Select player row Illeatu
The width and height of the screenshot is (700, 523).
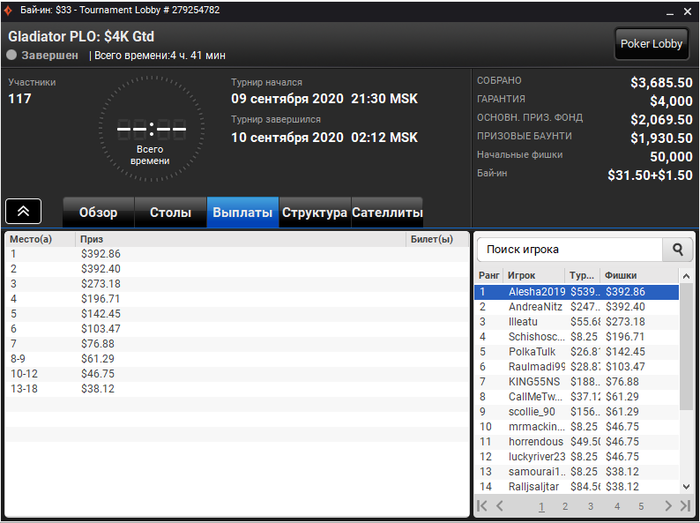pos(577,322)
